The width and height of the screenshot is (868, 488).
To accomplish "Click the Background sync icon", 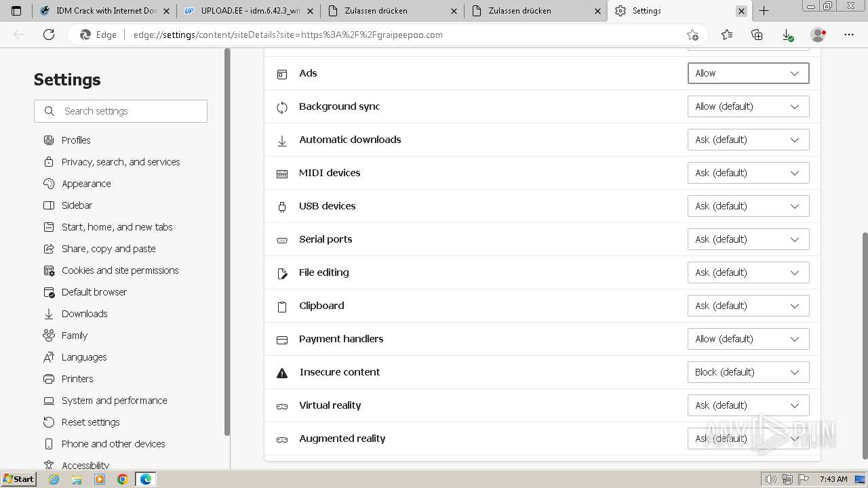I will [x=282, y=107].
